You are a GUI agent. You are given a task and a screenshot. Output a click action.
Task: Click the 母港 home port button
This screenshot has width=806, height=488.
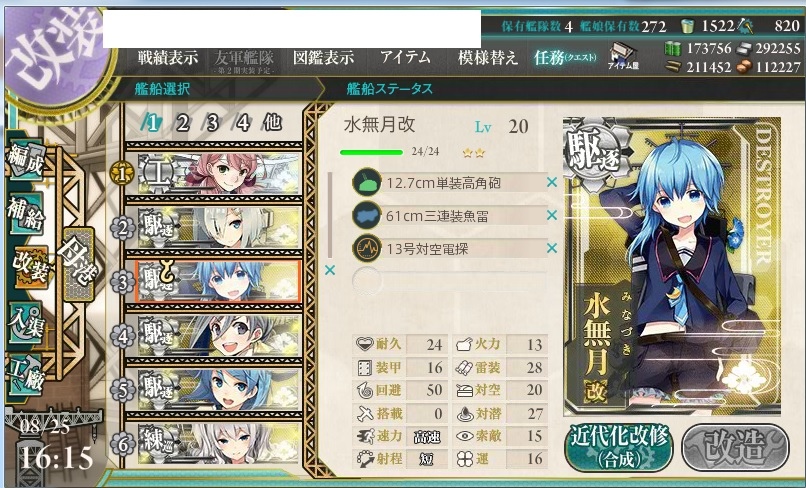[78, 263]
